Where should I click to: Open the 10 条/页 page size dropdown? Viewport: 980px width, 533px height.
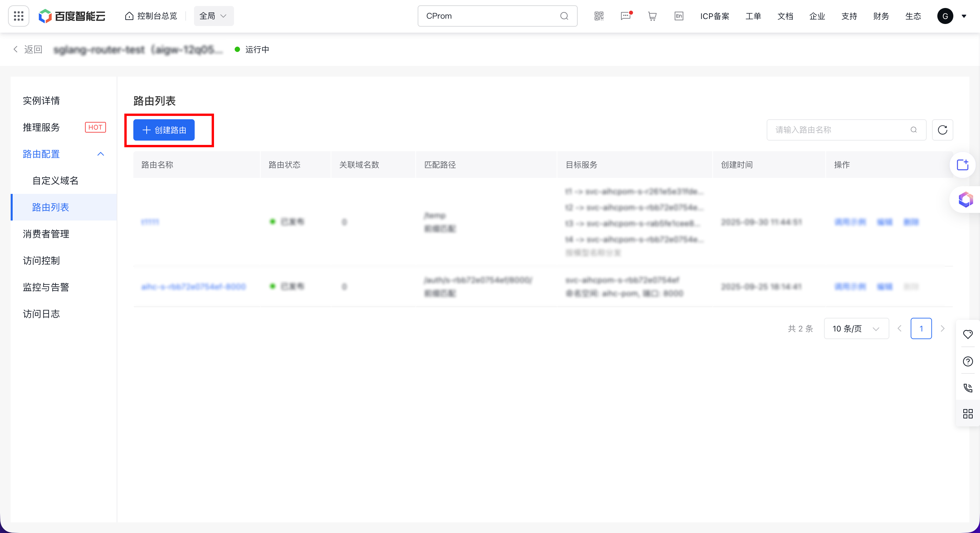(x=856, y=328)
